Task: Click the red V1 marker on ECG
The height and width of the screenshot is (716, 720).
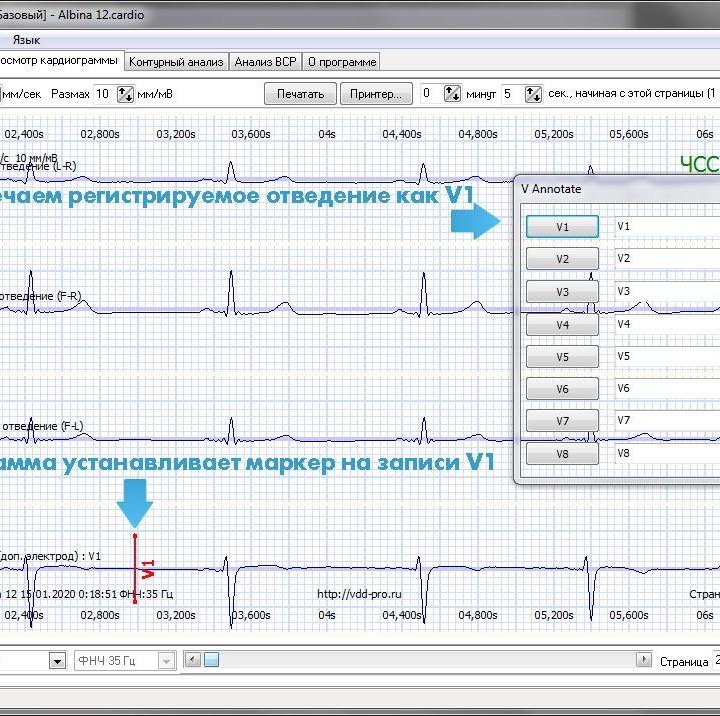Action: [135, 568]
